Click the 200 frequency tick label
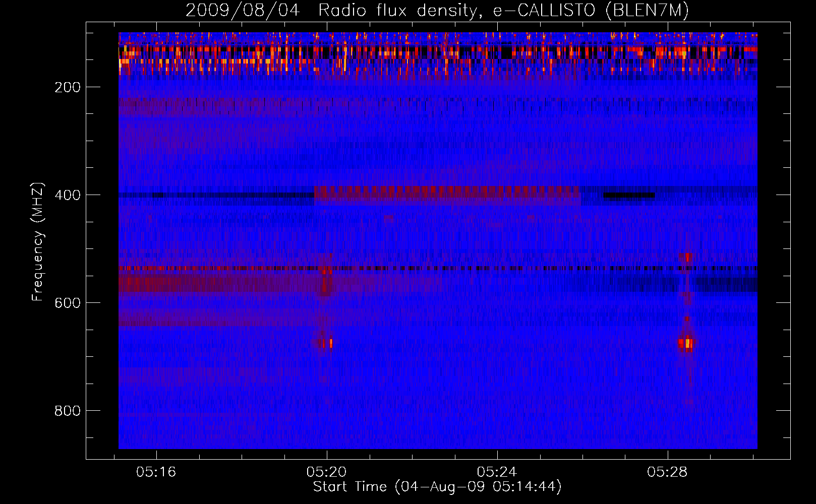 click(68, 87)
